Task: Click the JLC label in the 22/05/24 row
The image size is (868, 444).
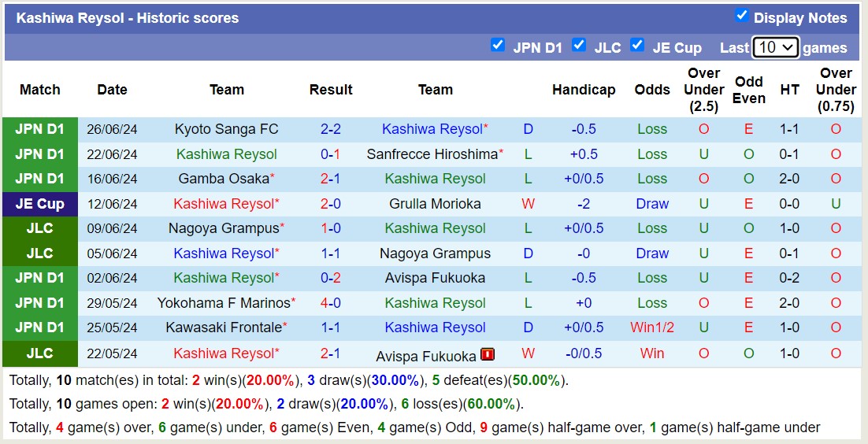Action: pos(40,353)
